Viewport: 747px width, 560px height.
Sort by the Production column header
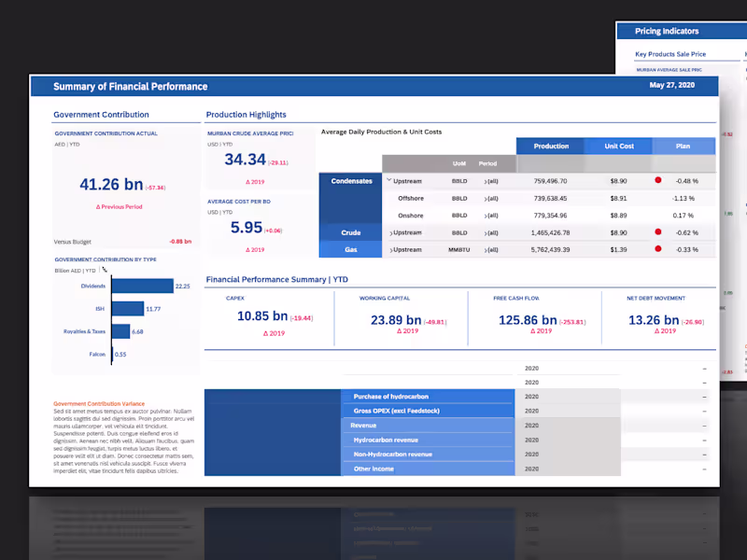tap(550, 146)
